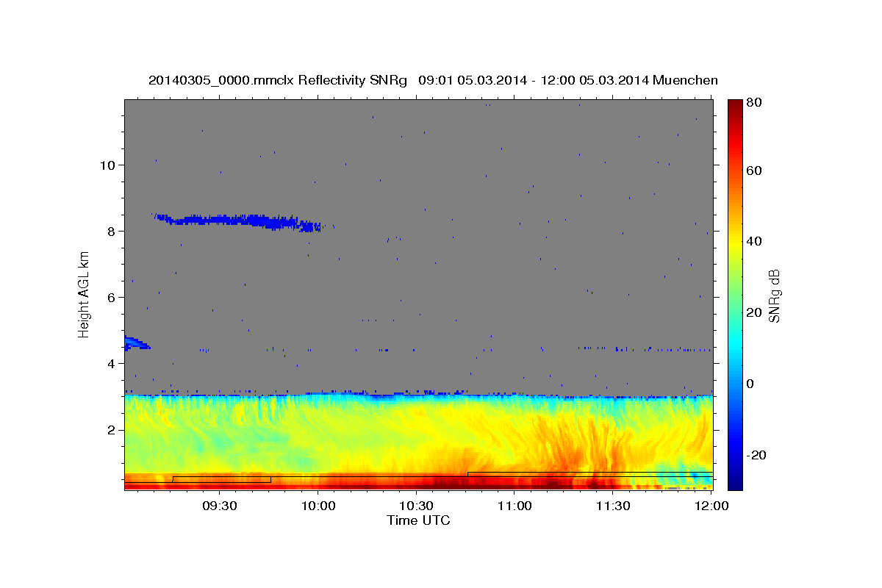882x588 pixels.
Task: Click the 10:00 time tick label
Action: [318, 506]
